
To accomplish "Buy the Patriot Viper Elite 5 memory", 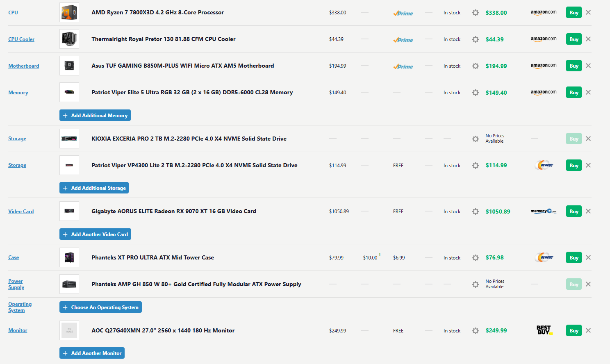I will click(x=574, y=92).
